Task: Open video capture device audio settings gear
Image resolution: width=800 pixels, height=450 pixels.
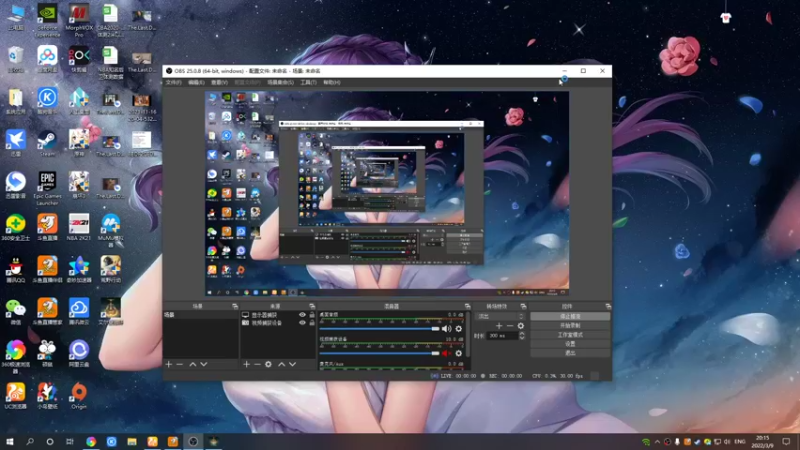Action: tap(459, 353)
